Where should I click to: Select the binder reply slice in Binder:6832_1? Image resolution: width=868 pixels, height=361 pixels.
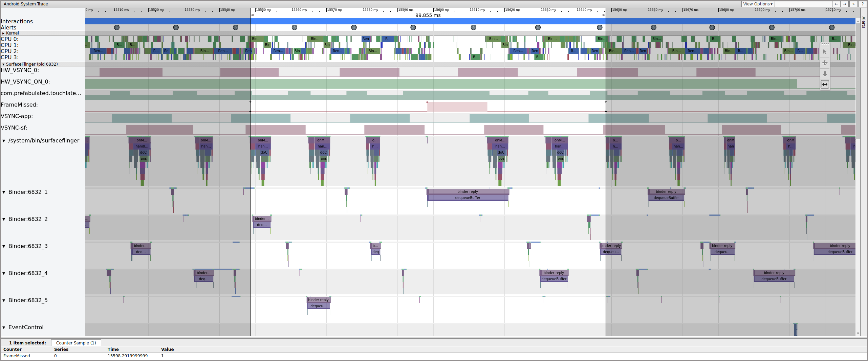click(467, 191)
